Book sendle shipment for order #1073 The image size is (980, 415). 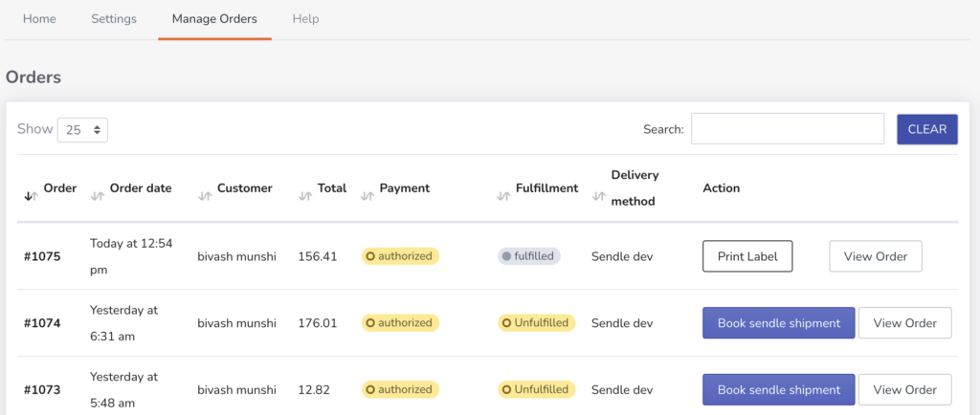coord(778,389)
